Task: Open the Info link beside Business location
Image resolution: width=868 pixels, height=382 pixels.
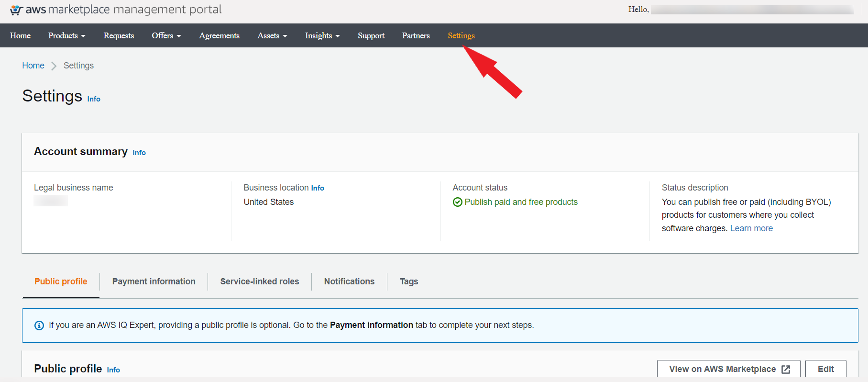Action: pyautogui.click(x=318, y=188)
